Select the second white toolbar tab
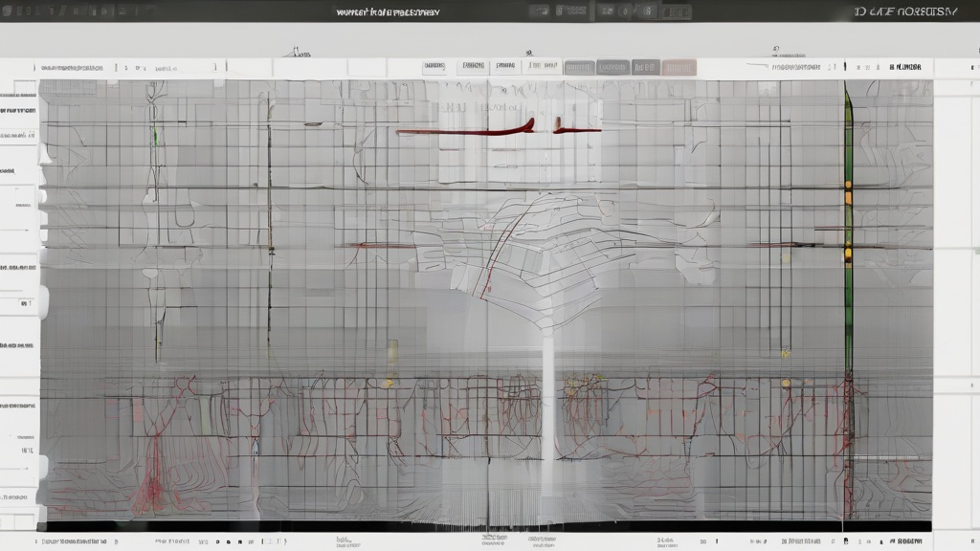The height and width of the screenshot is (551, 980). pos(471,67)
